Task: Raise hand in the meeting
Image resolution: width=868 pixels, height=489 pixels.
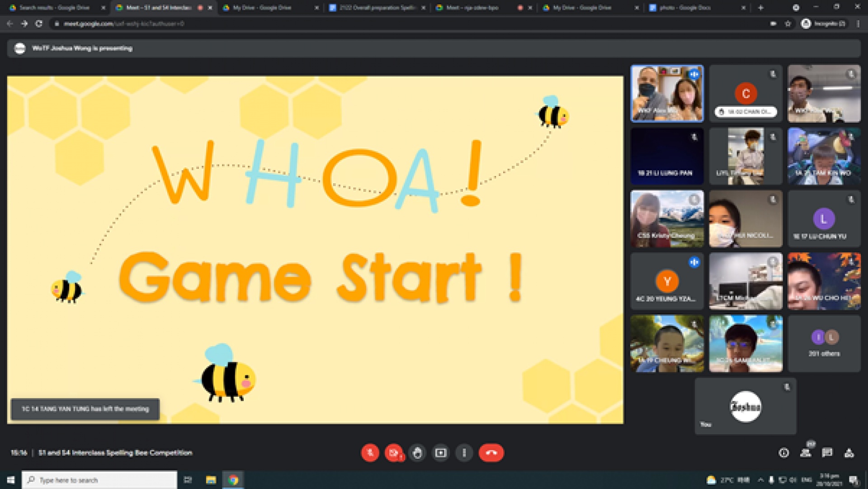Action: [x=417, y=453]
